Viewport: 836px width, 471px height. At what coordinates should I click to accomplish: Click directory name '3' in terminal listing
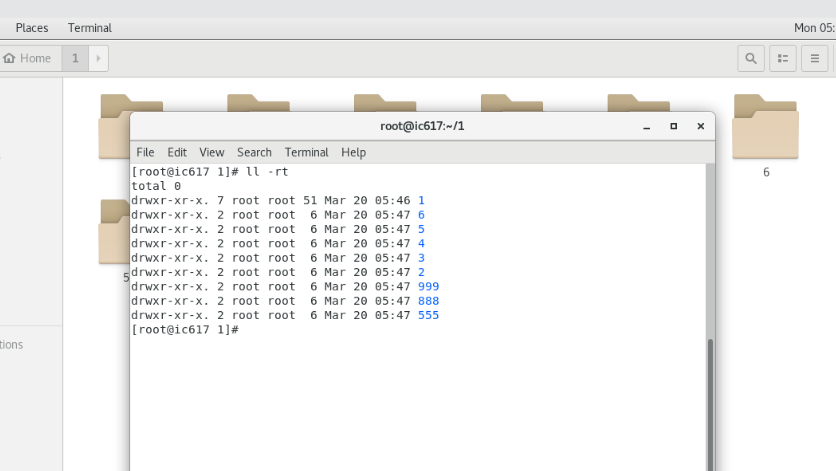(x=421, y=258)
